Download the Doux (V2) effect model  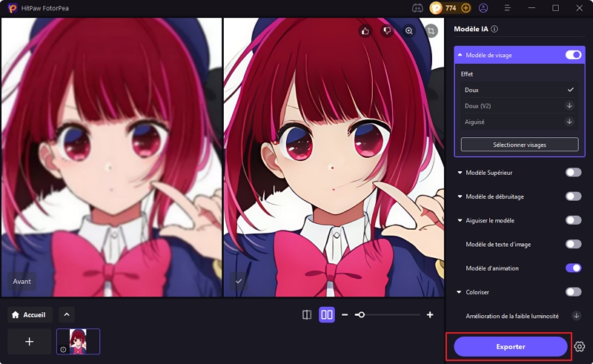(569, 105)
